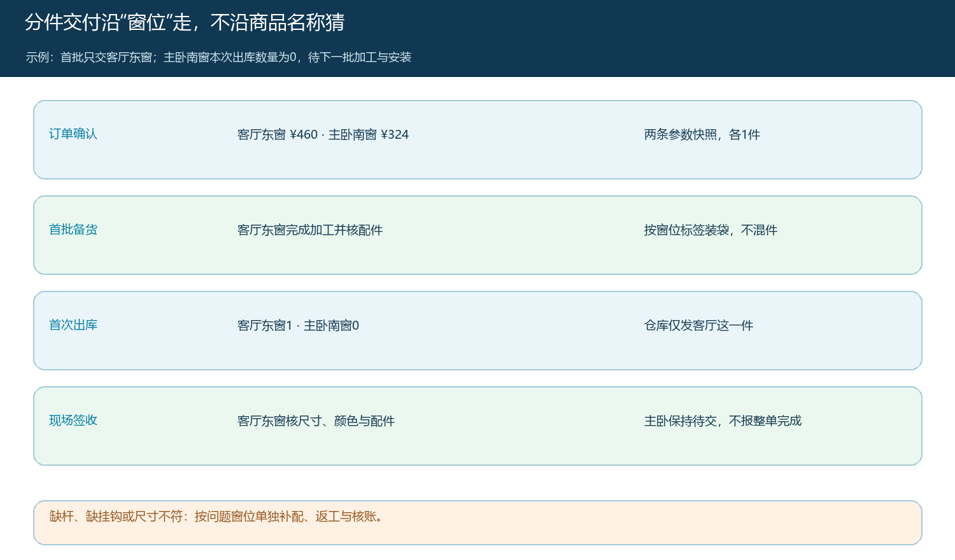The height and width of the screenshot is (560, 955).
Task: Click the orange note starting 缺杆、缺挂钩或尺寸不符
Action: 478,522
